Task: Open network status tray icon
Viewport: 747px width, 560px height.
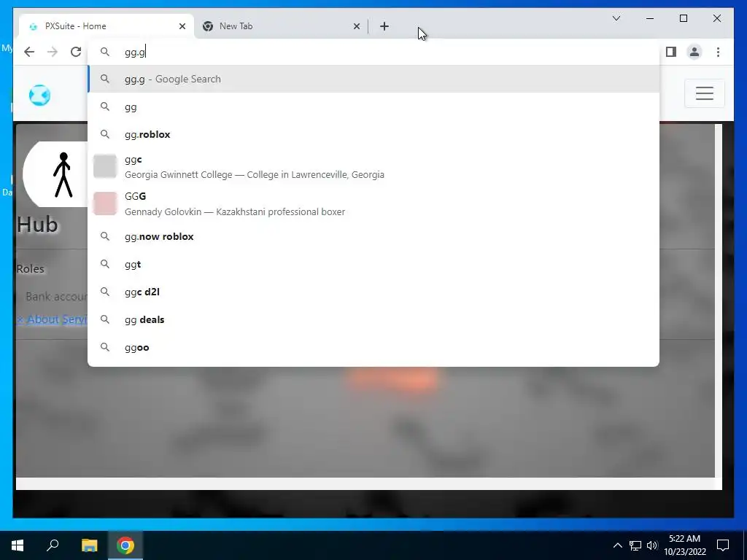Action: [x=635, y=545]
